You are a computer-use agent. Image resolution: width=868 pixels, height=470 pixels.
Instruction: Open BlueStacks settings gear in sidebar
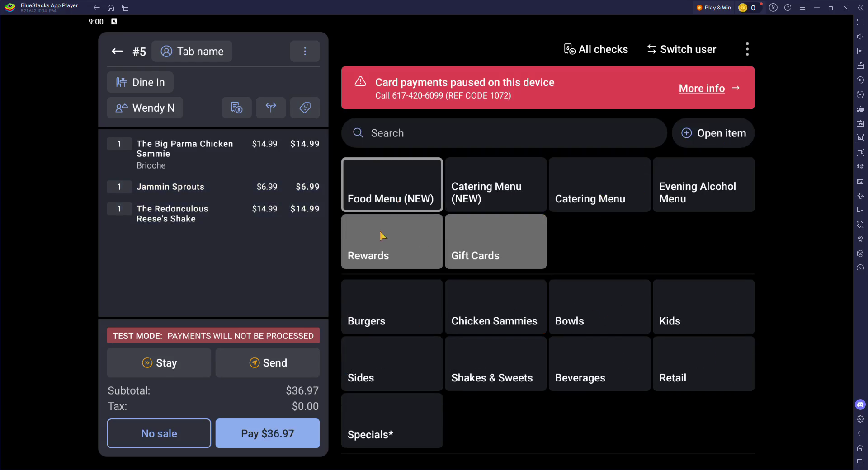860,419
